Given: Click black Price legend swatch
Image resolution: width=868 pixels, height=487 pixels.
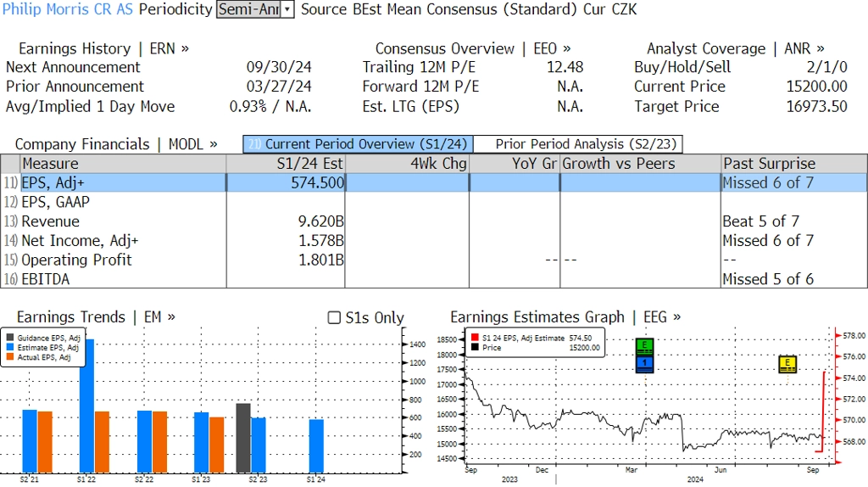Looking at the screenshot, I should tap(475, 347).
